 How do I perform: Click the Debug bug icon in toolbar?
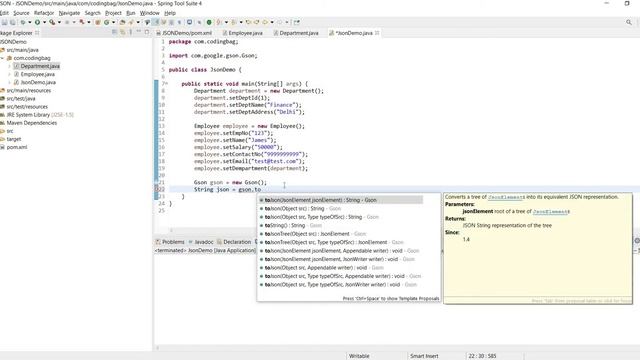pos(23,22)
